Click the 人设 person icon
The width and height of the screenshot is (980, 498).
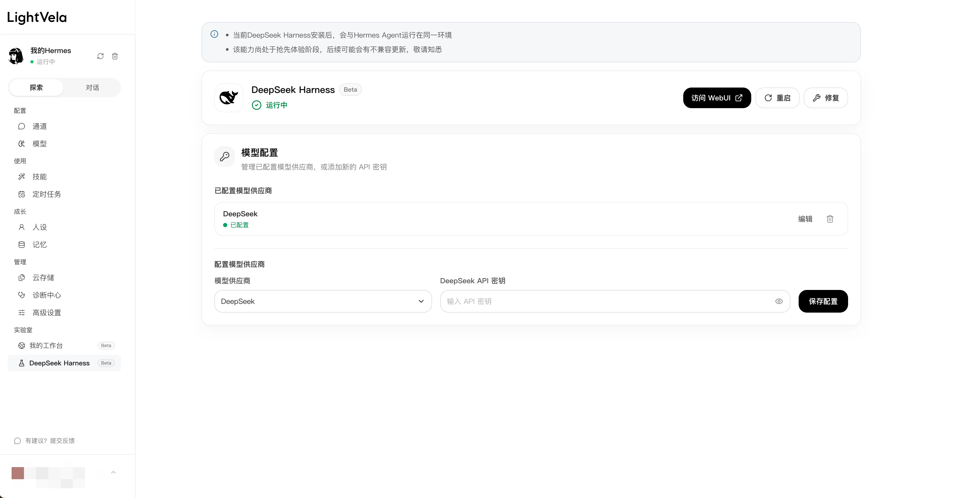pos(22,227)
